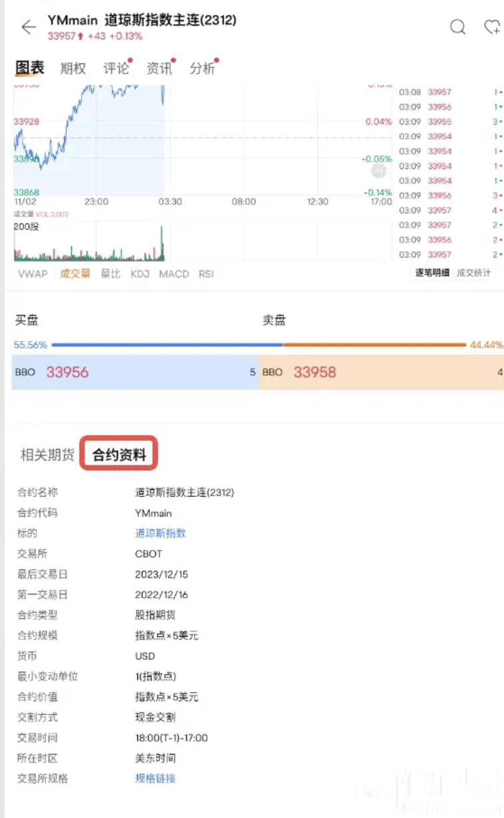This screenshot has width=504, height=818.
Task: Open search with magnifier icon
Action: point(457,27)
